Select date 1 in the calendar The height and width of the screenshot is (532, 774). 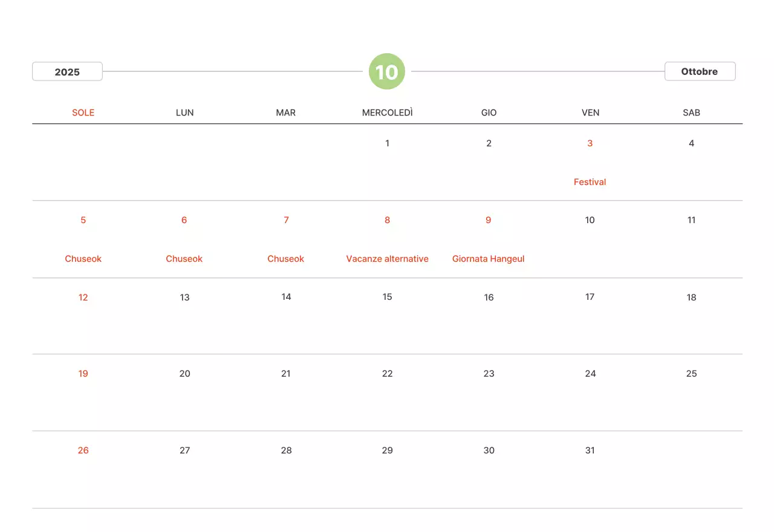point(387,143)
